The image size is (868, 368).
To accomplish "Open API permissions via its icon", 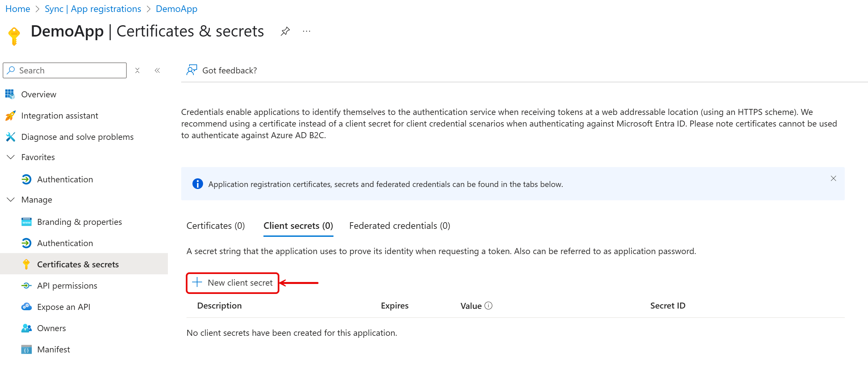I will (x=26, y=285).
